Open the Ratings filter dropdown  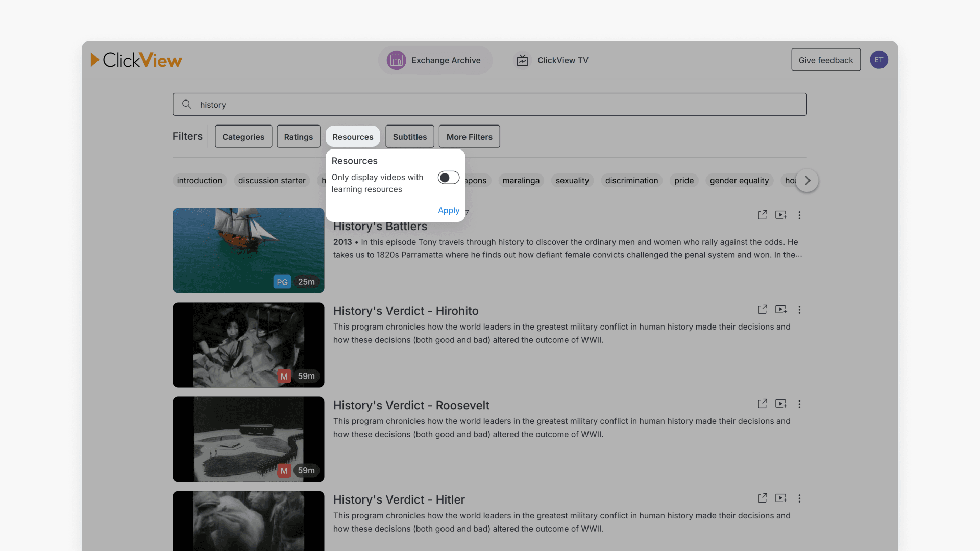pos(298,137)
